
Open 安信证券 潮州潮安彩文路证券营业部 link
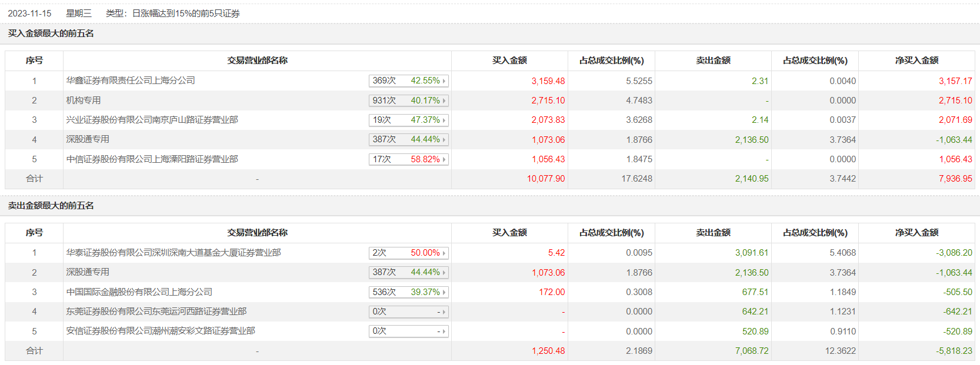coord(161,331)
